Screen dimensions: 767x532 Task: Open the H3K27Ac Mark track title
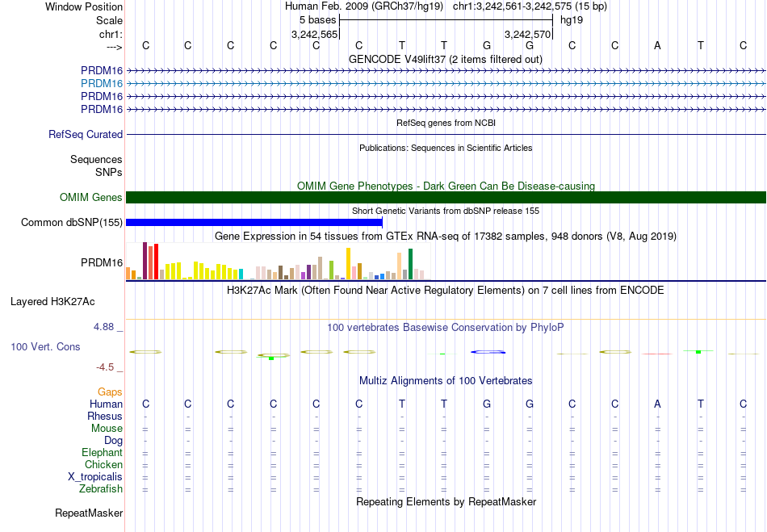pyautogui.click(x=446, y=290)
